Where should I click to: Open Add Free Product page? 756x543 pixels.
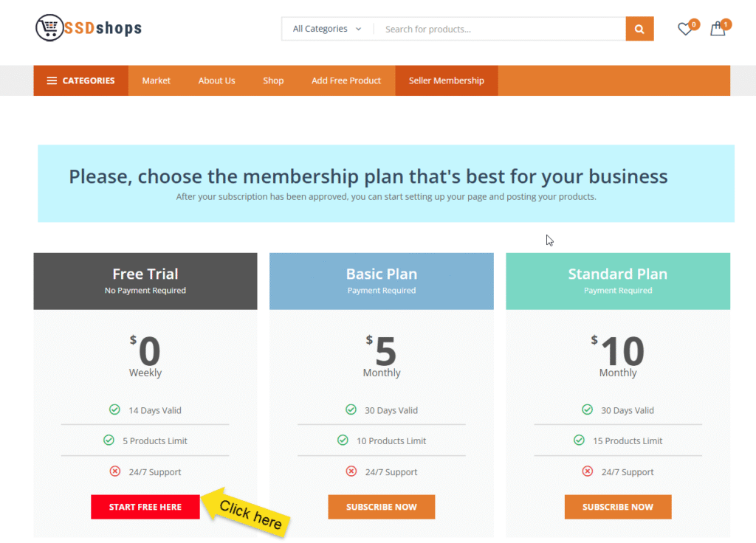346,81
